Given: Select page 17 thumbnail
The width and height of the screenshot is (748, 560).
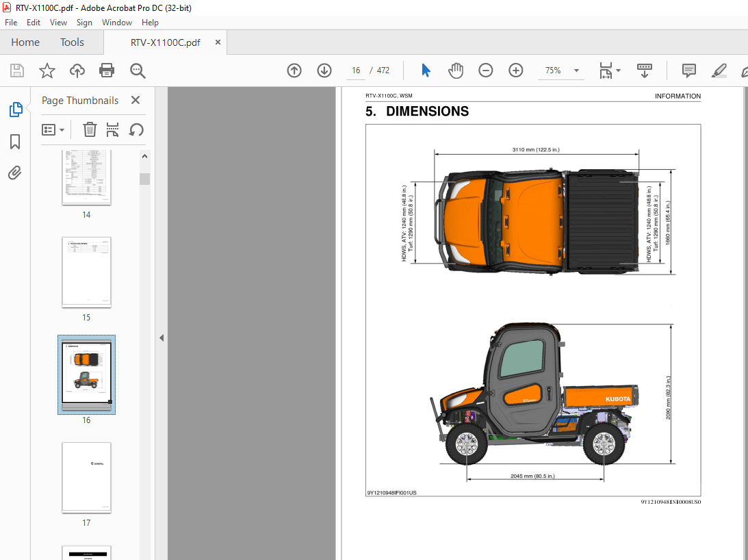Looking at the screenshot, I should pyautogui.click(x=86, y=478).
